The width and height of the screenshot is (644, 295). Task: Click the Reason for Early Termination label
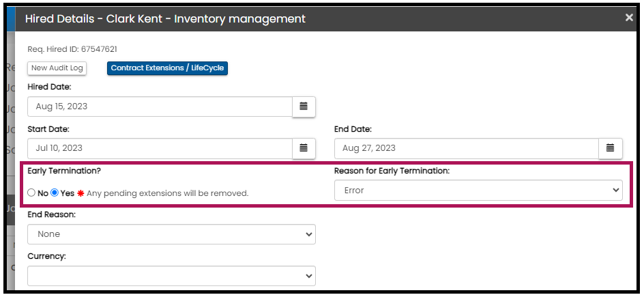pos(392,171)
